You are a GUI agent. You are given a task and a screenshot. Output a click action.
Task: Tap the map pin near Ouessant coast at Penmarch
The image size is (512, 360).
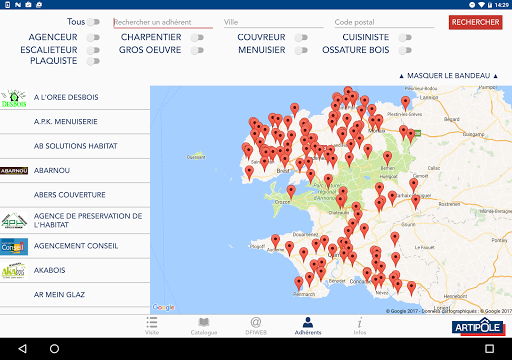tap(299, 283)
